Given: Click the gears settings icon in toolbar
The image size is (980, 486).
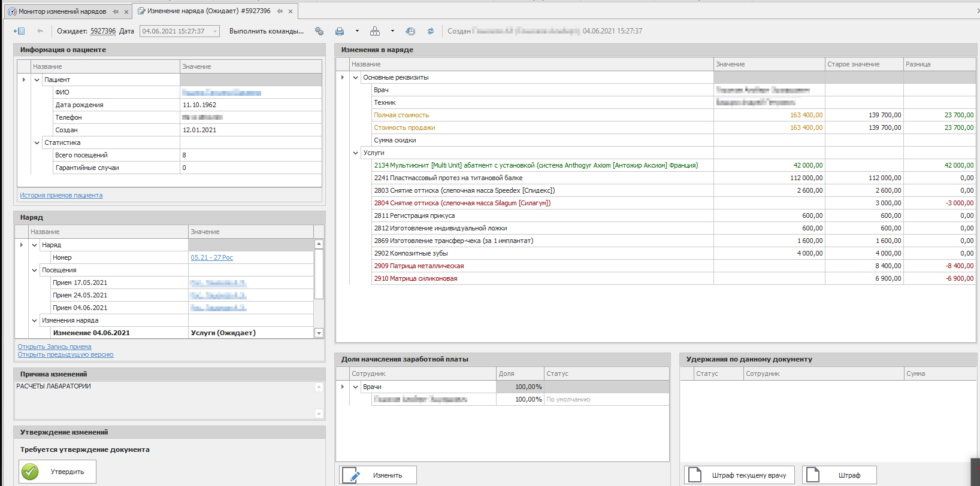Looking at the screenshot, I should point(319,31).
